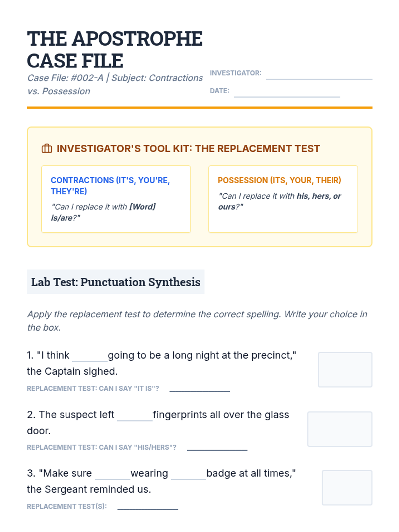Click the blank before "badge at all times"
The image size is (399, 532).
click(189, 474)
